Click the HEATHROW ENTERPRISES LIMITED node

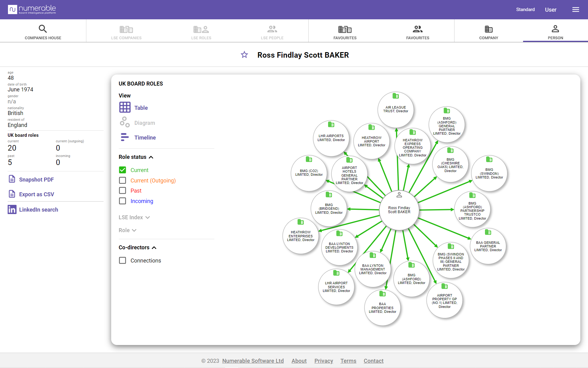[x=301, y=236]
